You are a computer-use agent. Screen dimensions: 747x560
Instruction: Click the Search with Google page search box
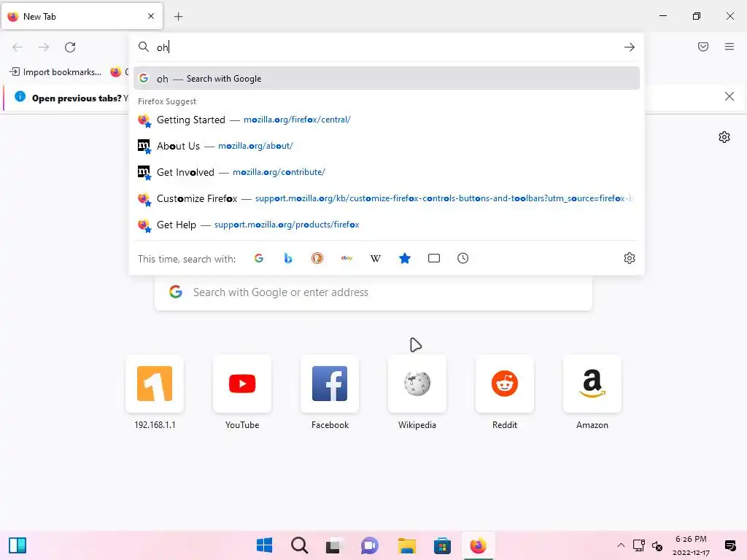373,292
